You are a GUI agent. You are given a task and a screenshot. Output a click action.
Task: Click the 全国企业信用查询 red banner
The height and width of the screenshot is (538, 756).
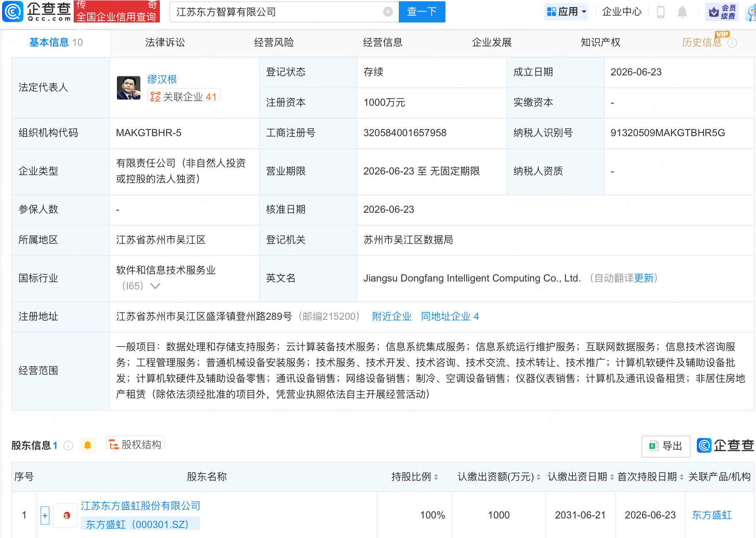(x=117, y=12)
